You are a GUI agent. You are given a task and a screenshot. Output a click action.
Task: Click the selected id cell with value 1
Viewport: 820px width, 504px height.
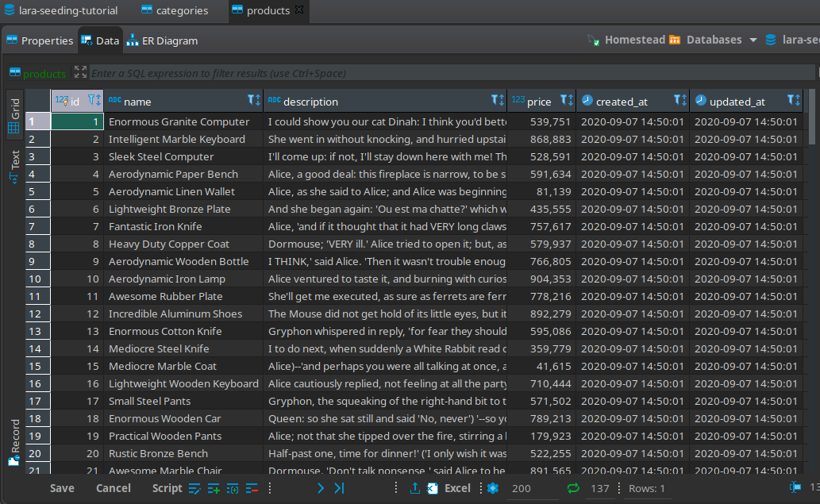click(78, 121)
